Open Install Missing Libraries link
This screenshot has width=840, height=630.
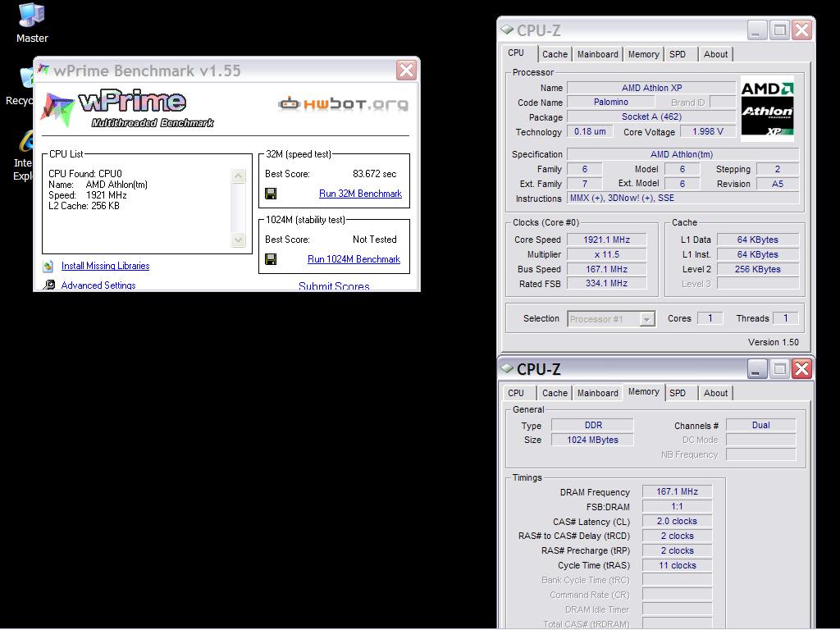pos(106,266)
